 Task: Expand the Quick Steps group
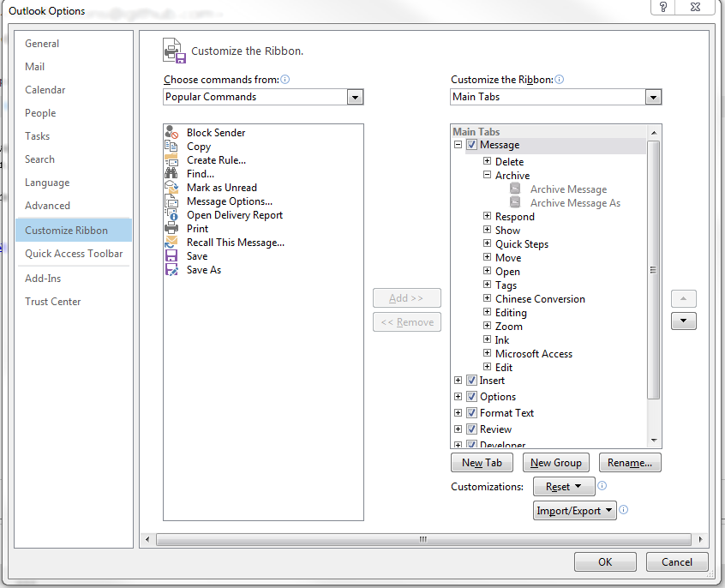(487, 243)
